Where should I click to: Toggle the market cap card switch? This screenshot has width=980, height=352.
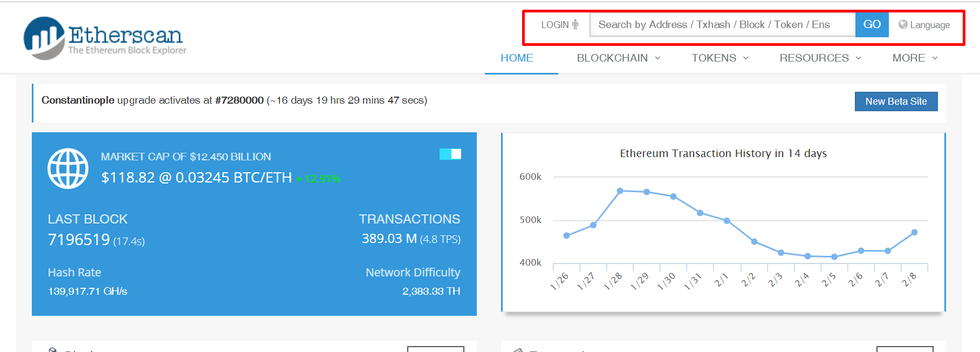450,154
